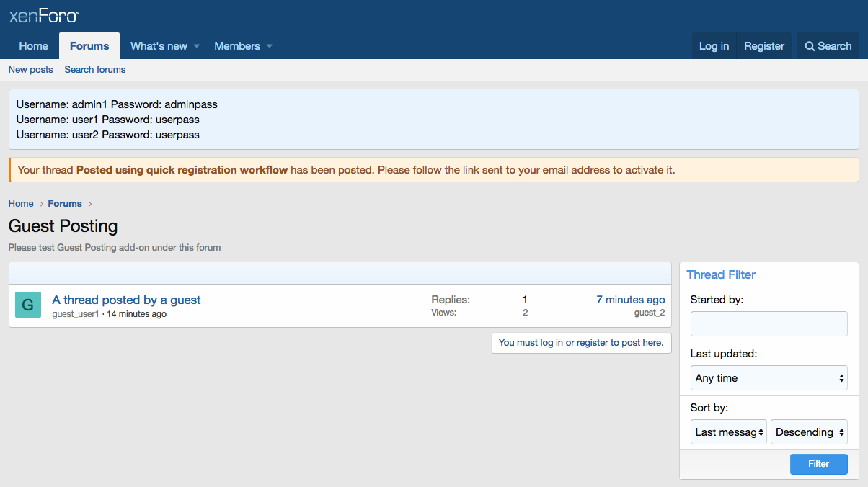The image size is (868, 487).
Task: Select the Forums tab
Action: [89, 46]
